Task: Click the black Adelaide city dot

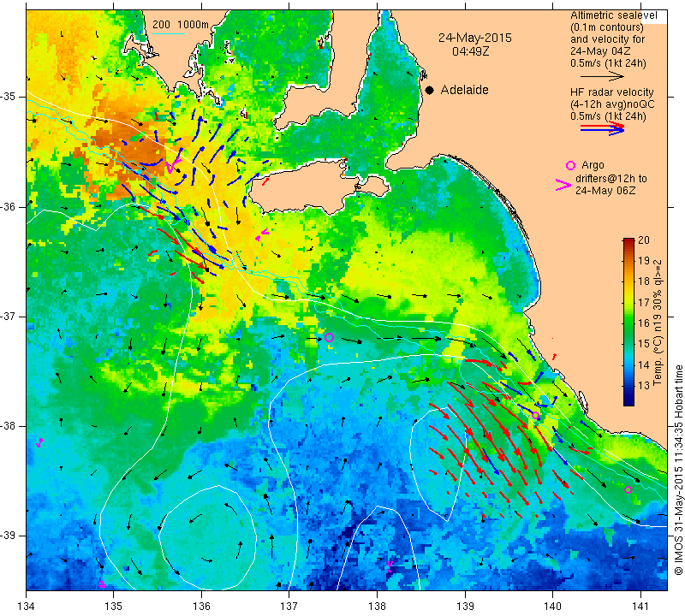Action: (430, 90)
